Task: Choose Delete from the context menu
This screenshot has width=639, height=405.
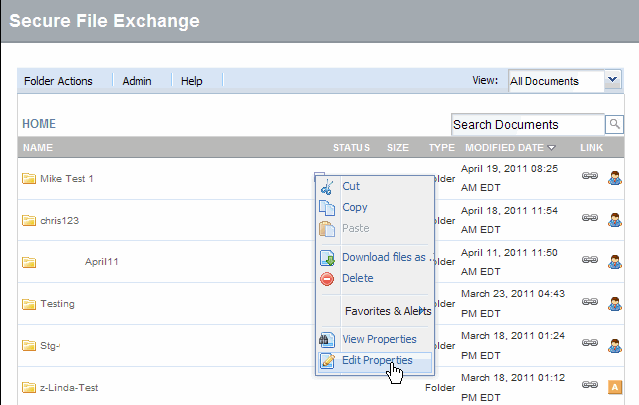Action: (x=357, y=278)
